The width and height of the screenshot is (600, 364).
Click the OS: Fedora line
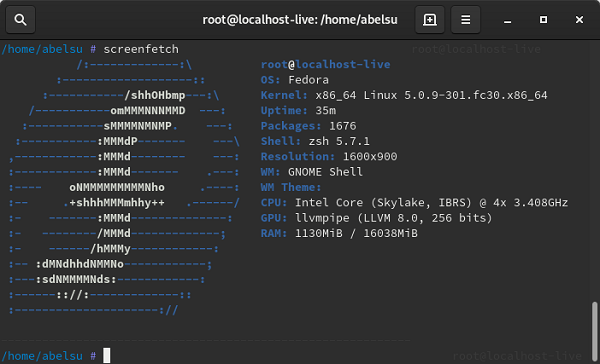point(295,80)
